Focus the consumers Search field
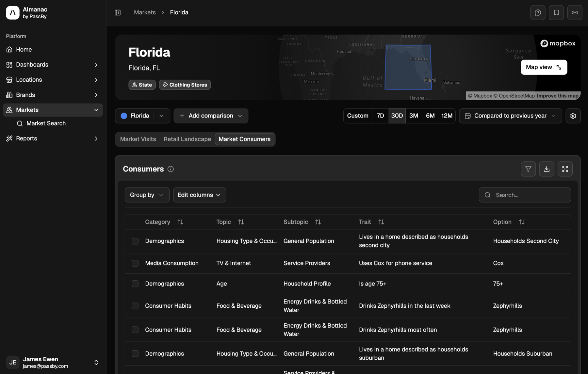Viewport: 588px width, 374px height. (525, 195)
